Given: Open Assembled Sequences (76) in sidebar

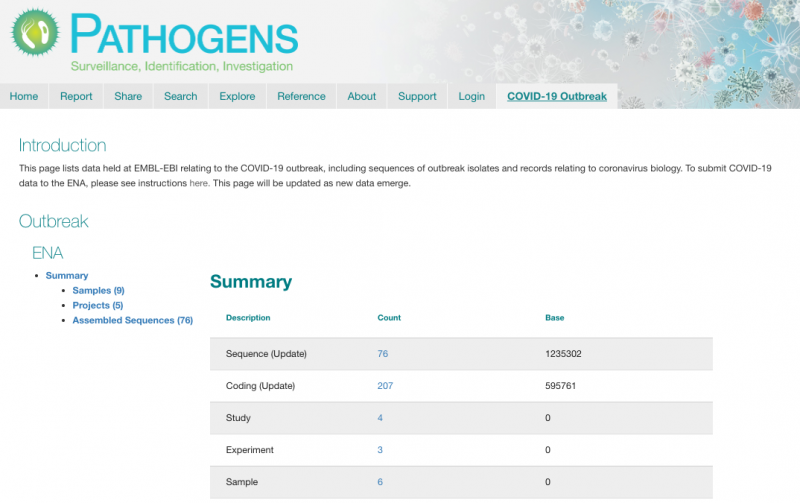Looking at the screenshot, I should 132,320.
